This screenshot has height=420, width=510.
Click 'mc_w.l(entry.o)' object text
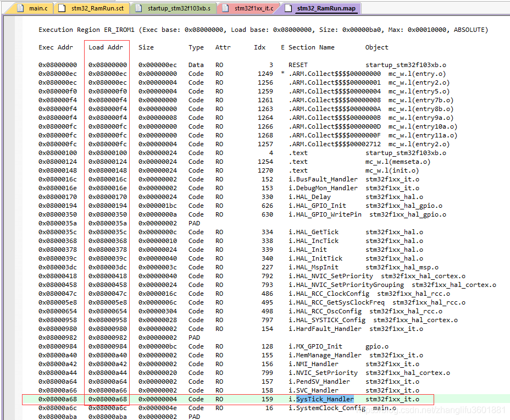pyautogui.click(x=417, y=74)
